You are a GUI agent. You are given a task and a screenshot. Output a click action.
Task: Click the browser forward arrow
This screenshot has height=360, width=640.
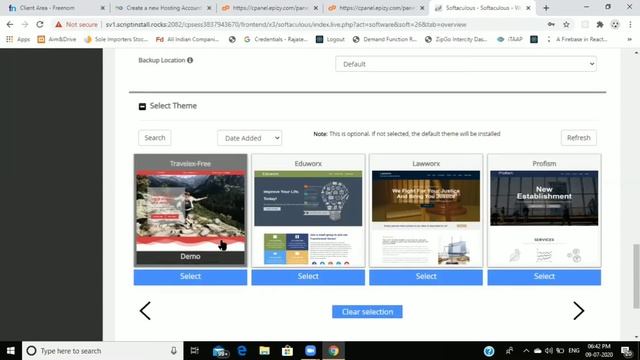point(25,24)
